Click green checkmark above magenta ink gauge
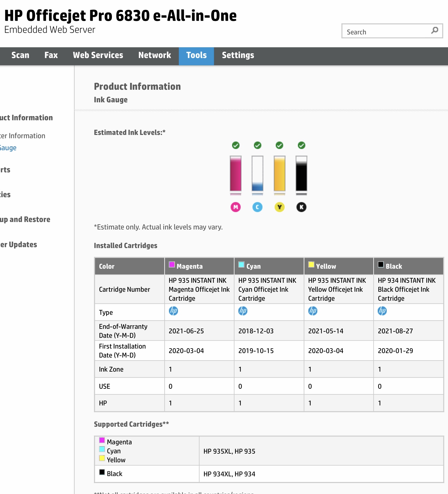The width and height of the screenshot is (448, 494). coord(236,145)
